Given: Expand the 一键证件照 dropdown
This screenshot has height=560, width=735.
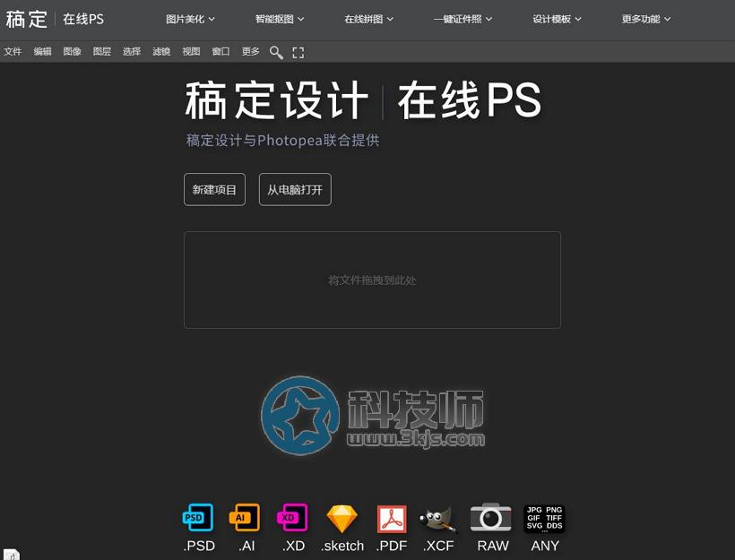Looking at the screenshot, I should (463, 19).
